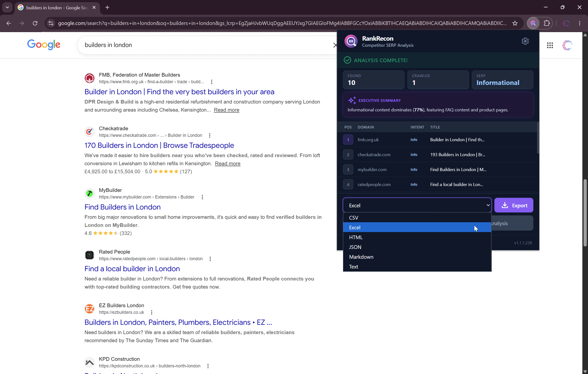
Task: Click the DOMAIN column header
Action: [366, 127]
